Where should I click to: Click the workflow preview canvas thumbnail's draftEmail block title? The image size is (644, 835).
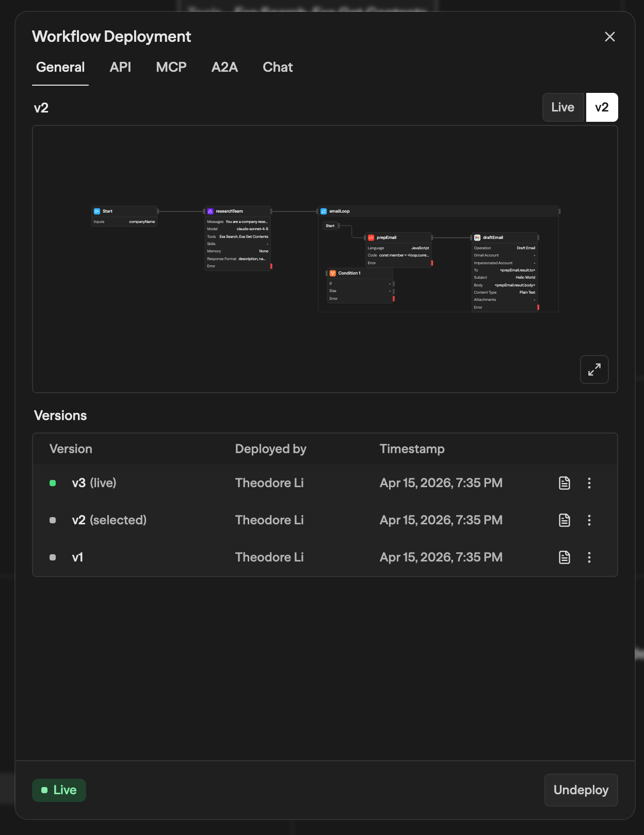[493, 237]
